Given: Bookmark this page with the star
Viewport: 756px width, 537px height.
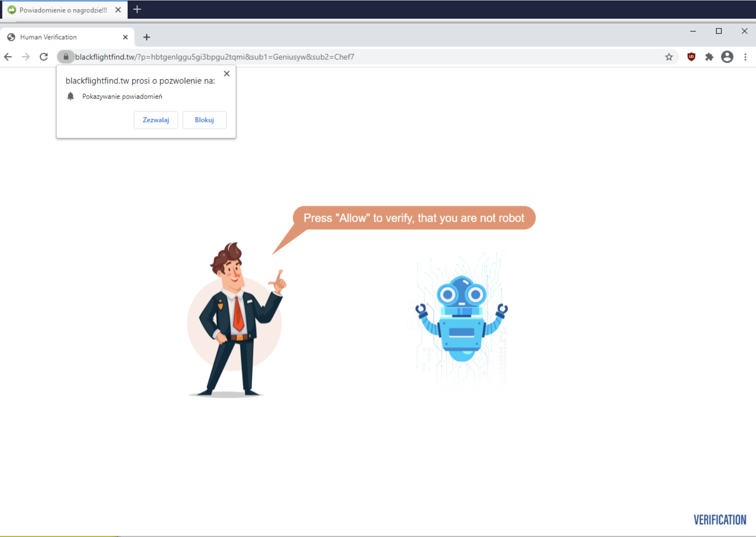Looking at the screenshot, I should (669, 57).
